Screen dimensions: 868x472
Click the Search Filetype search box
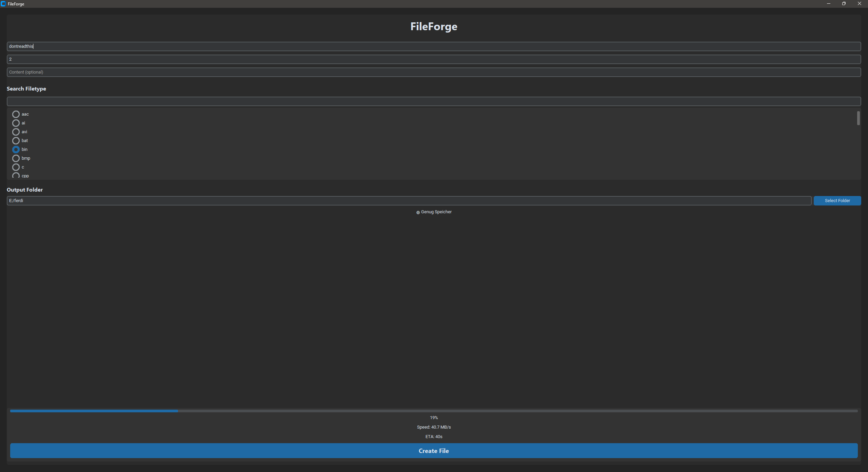[433, 101]
